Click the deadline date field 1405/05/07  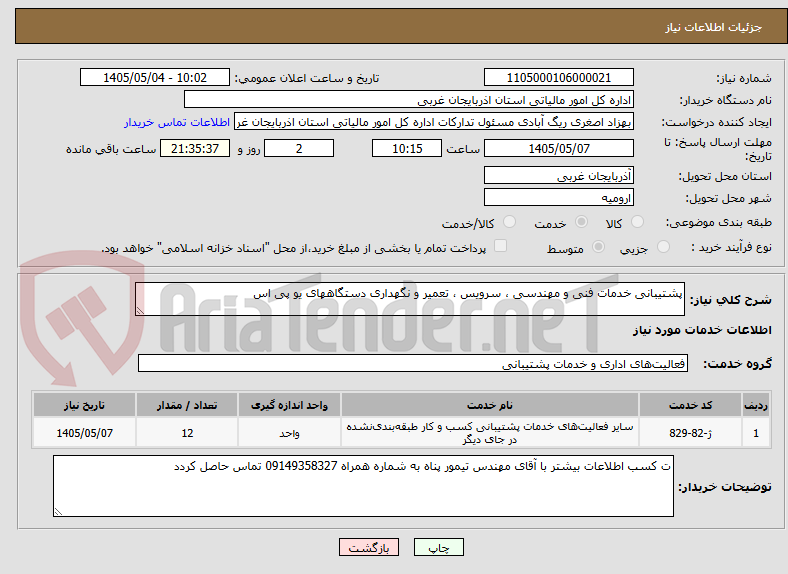click(558, 148)
